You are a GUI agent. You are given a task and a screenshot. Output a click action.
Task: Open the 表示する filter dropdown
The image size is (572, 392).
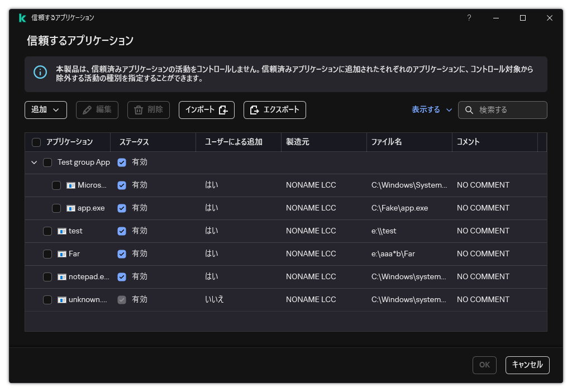coord(431,110)
